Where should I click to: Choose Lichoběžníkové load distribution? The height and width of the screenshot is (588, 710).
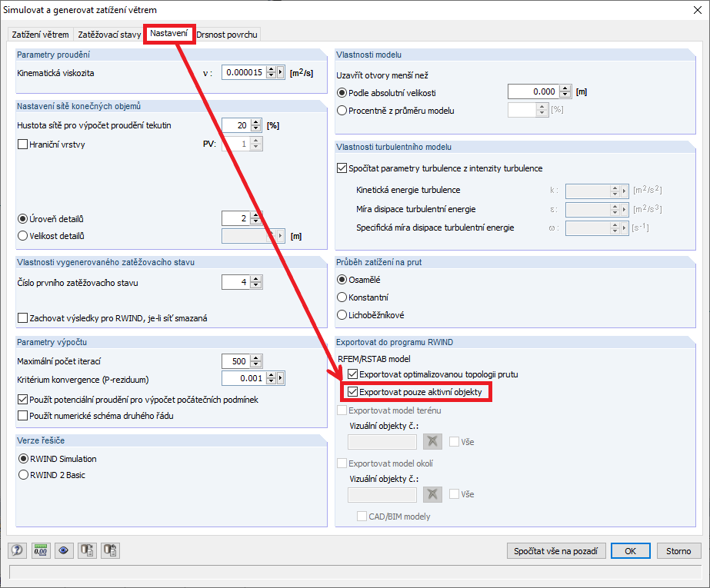click(340, 314)
